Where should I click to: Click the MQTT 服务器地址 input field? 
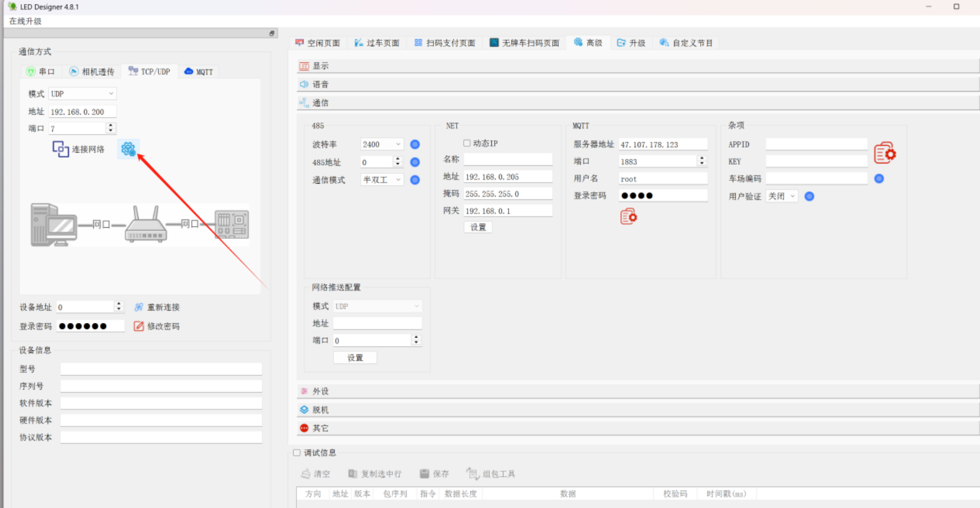point(663,145)
